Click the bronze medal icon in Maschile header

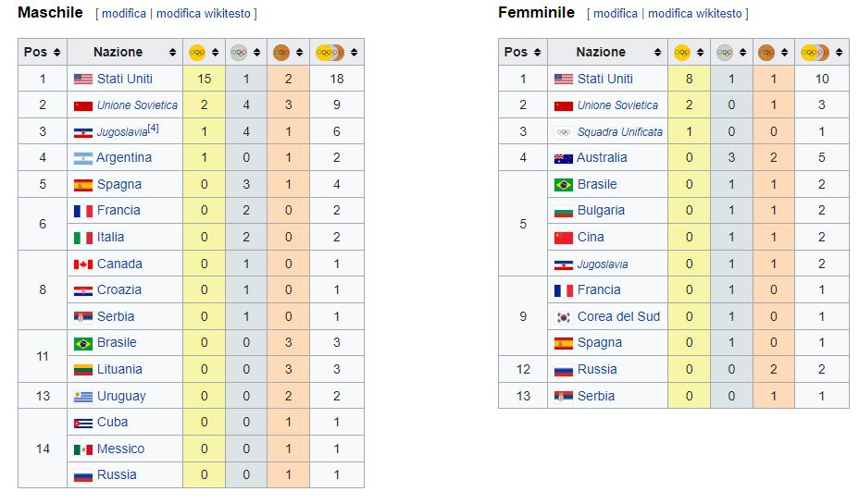pyautogui.click(x=281, y=53)
